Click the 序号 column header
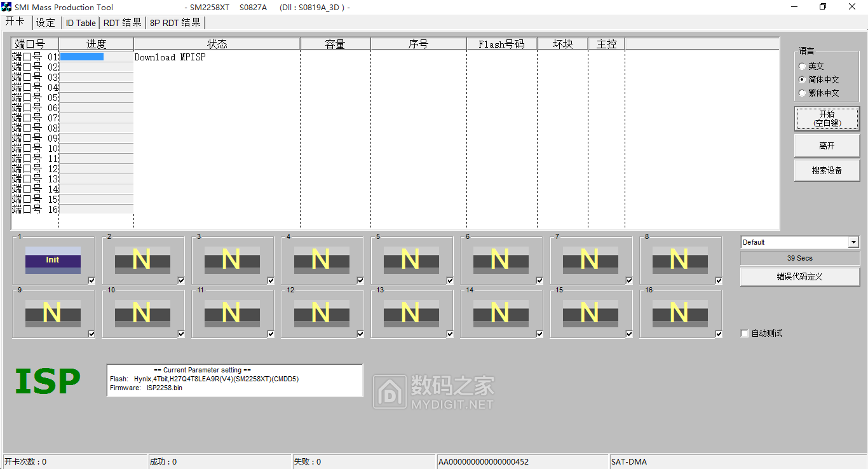868x469 pixels. 419,44
